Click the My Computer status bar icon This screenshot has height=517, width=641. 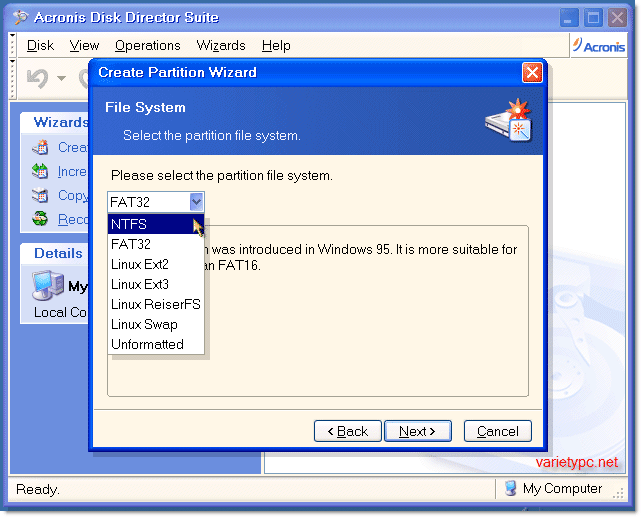pos(510,488)
